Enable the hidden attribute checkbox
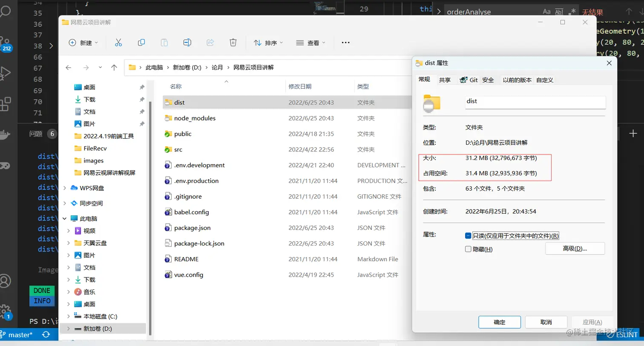This screenshot has height=346, width=644. click(468, 249)
